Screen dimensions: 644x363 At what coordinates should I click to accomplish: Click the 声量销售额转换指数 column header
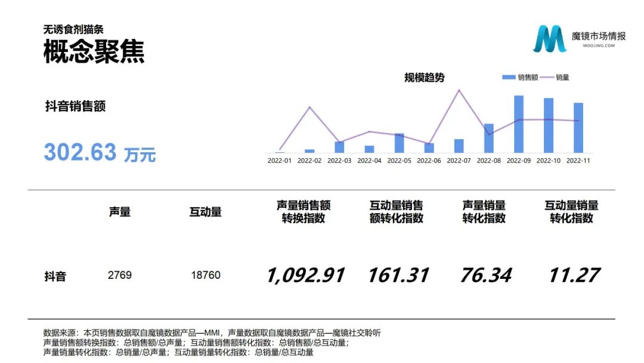click(x=304, y=212)
